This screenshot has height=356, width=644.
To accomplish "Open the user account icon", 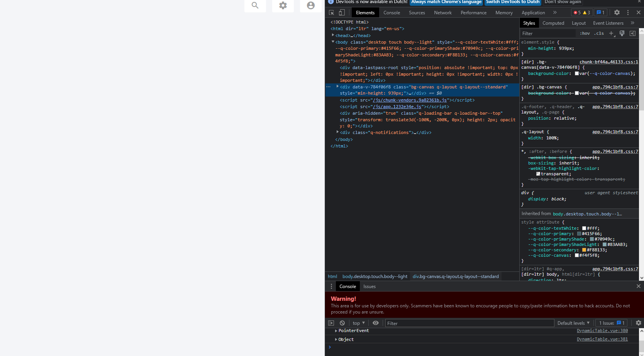I will [311, 5].
